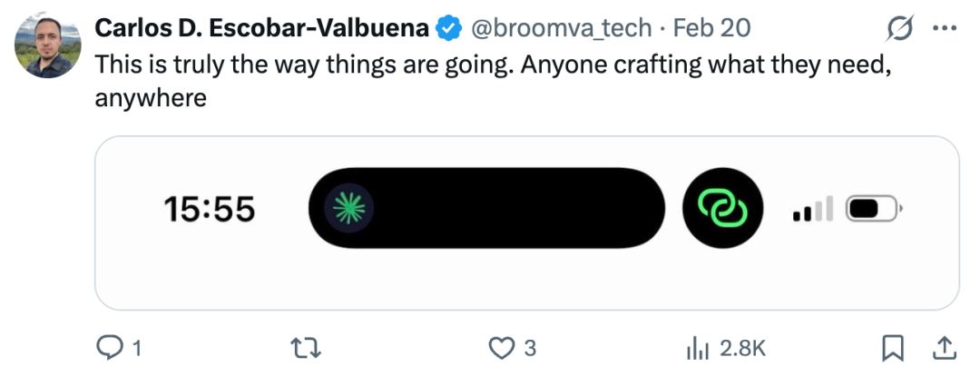Bookmark this tweet
This screenshot has width=980, height=377.
pos(893,347)
